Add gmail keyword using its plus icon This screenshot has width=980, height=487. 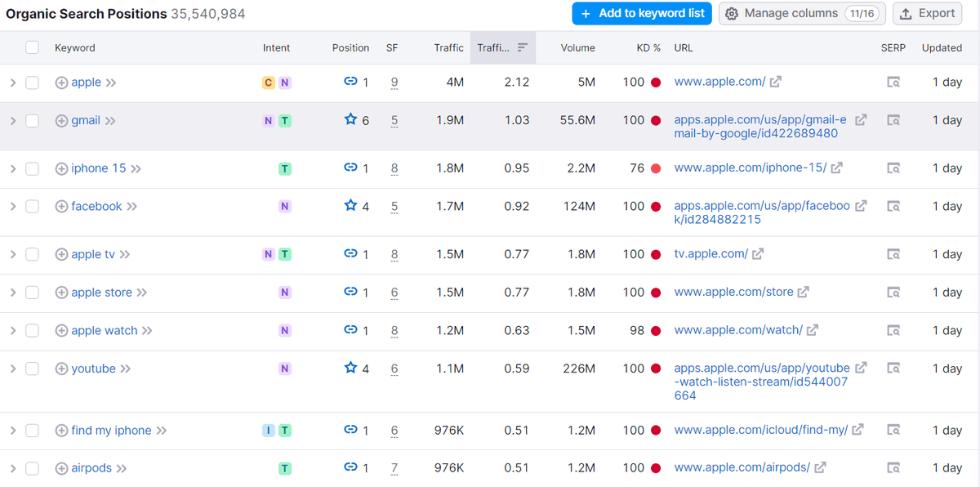[61, 121]
